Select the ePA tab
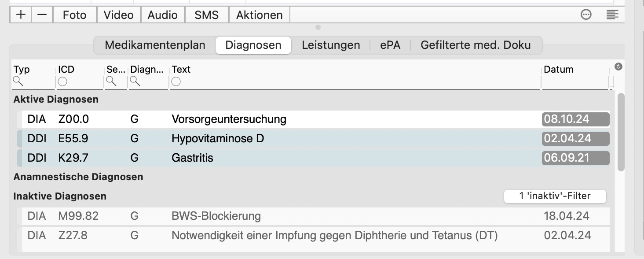 [x=390, y=45]
